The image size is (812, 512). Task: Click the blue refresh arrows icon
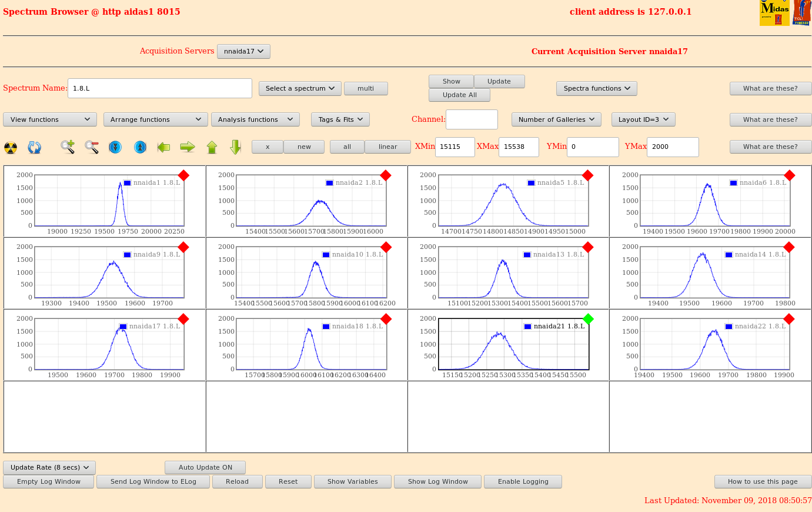click(35, 147)
